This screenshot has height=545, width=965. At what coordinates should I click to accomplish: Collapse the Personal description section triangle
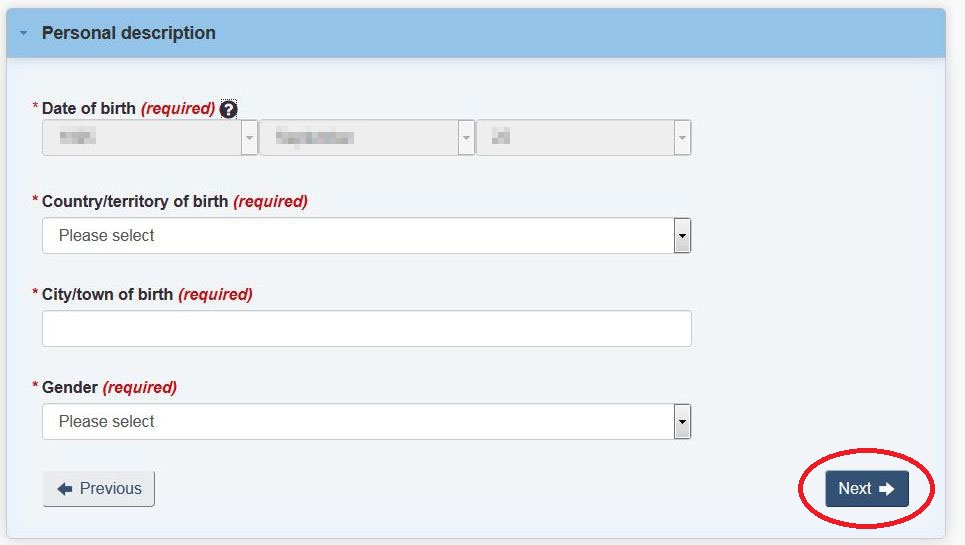23,33
